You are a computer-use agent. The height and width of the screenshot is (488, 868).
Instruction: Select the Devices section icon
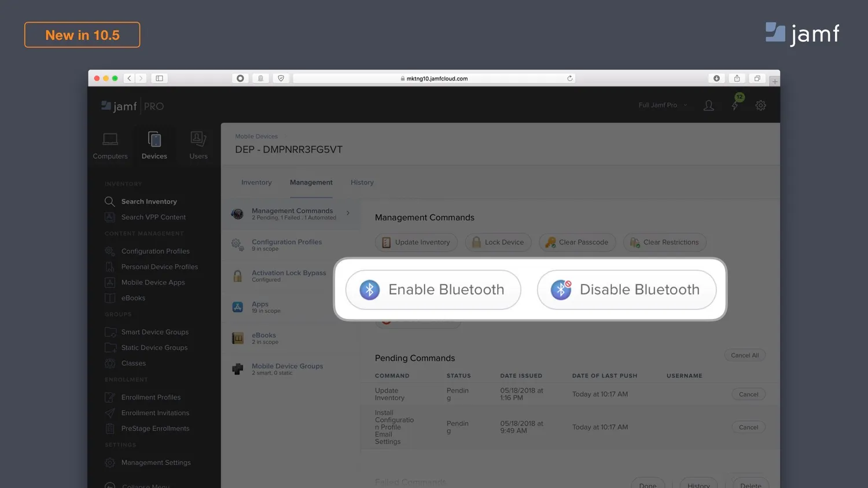[154, 140]
